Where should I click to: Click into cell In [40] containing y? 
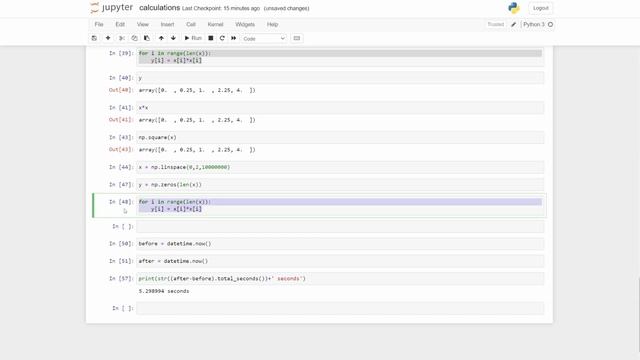pos(340,78)
